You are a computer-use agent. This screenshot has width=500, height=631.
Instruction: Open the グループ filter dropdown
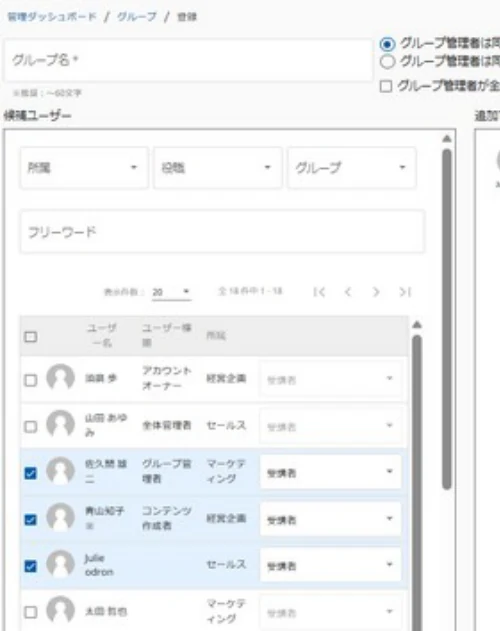[351, 168]
